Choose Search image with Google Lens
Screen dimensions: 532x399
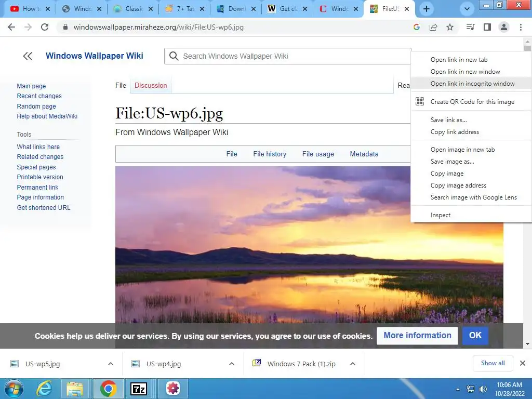tap(471, 197)
